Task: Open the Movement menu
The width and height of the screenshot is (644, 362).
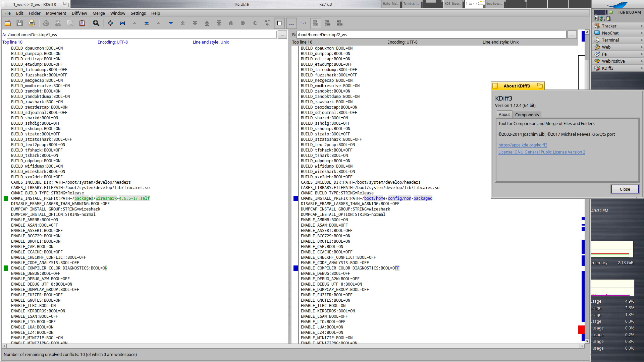Action: click(x=56, y=13)
